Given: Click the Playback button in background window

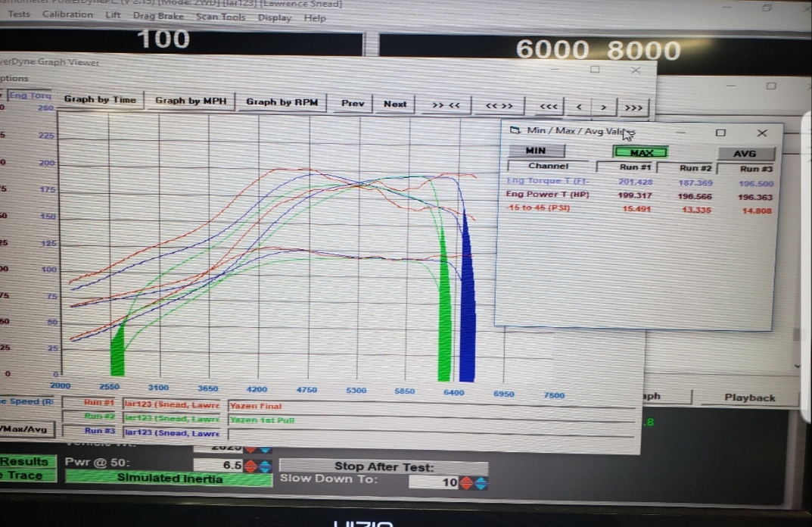Looking at the screenshot, I should tap(749, 398).
